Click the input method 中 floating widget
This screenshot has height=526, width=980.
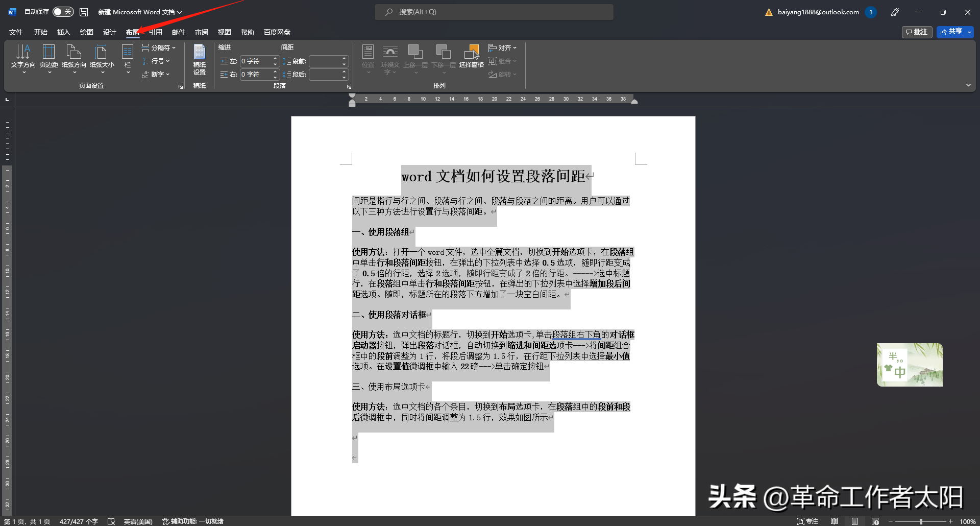click(x=910, y=365)
